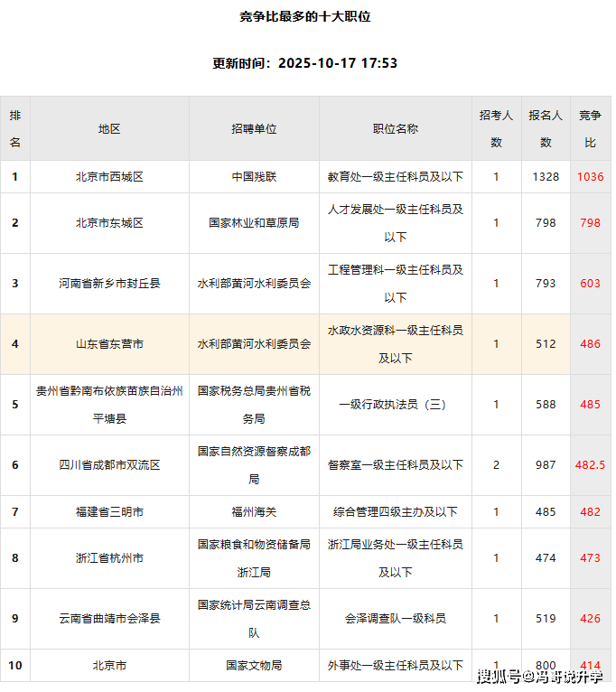Click the 地区 column header

point(109,129)
